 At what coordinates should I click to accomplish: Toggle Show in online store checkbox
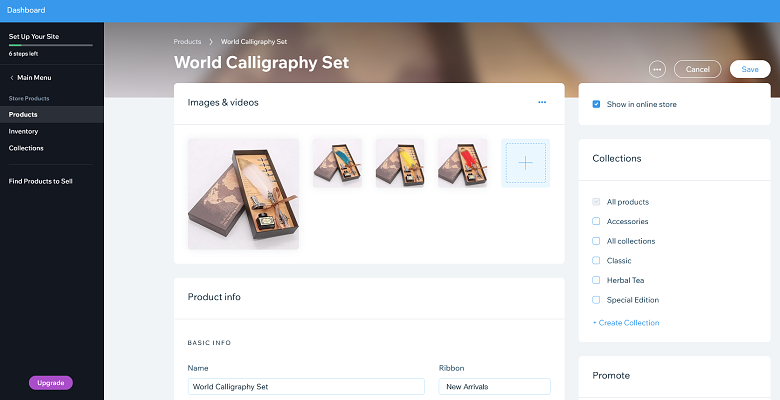[596, 104]
